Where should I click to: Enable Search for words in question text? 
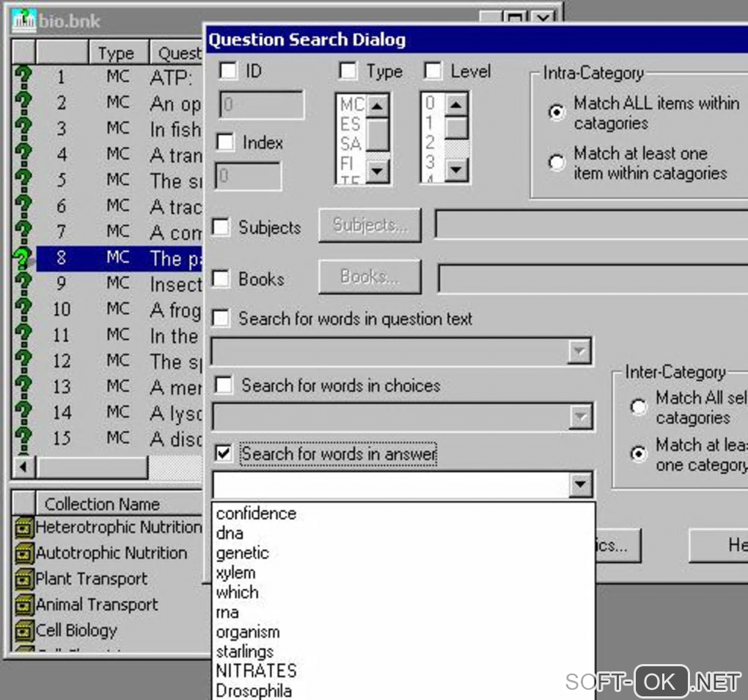point(221,318)
